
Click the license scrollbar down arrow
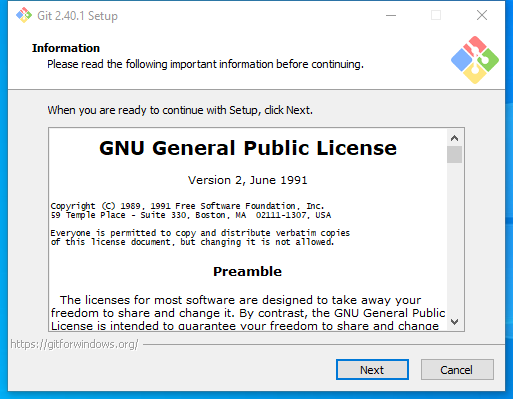click(x=454, y=322)
